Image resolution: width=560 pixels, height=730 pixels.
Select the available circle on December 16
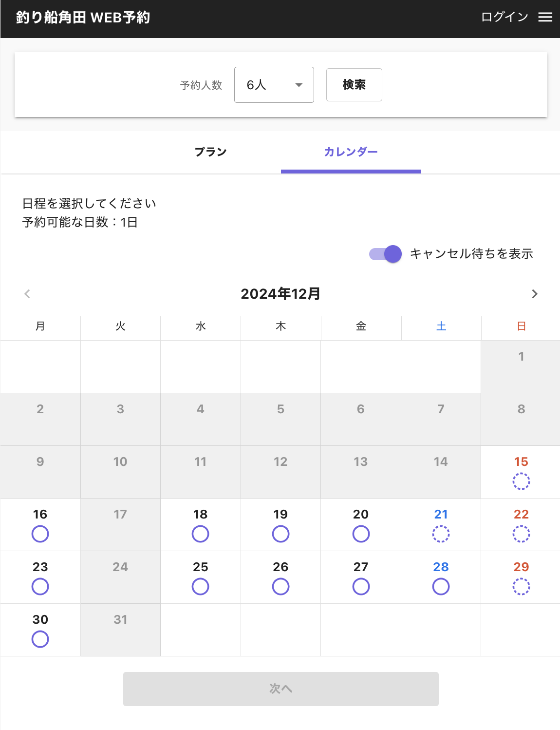(x=40, y=534)
